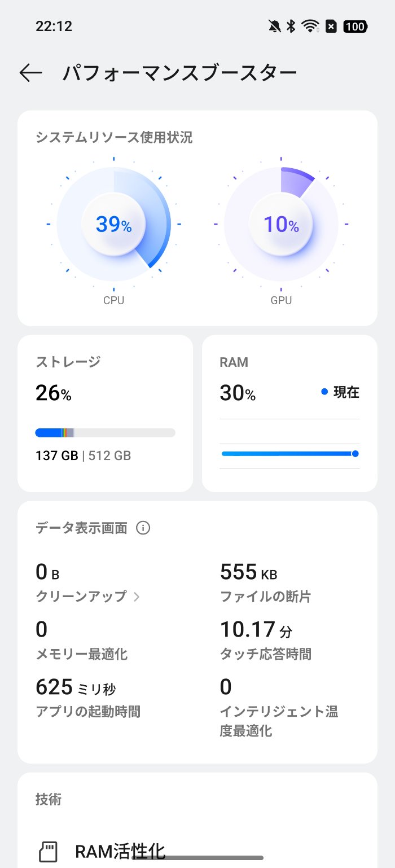
Task: Tap the battery level indicator
Action: click(x=355, y=26)
